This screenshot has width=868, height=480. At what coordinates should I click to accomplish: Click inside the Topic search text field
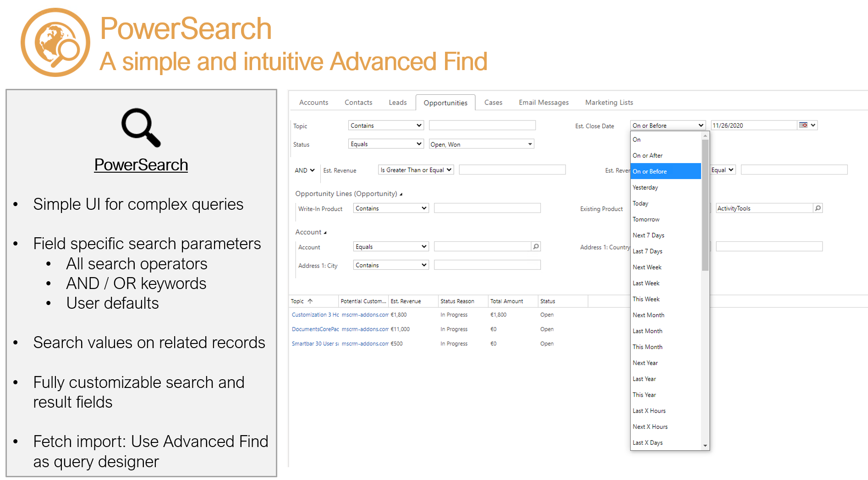point(482,125)
